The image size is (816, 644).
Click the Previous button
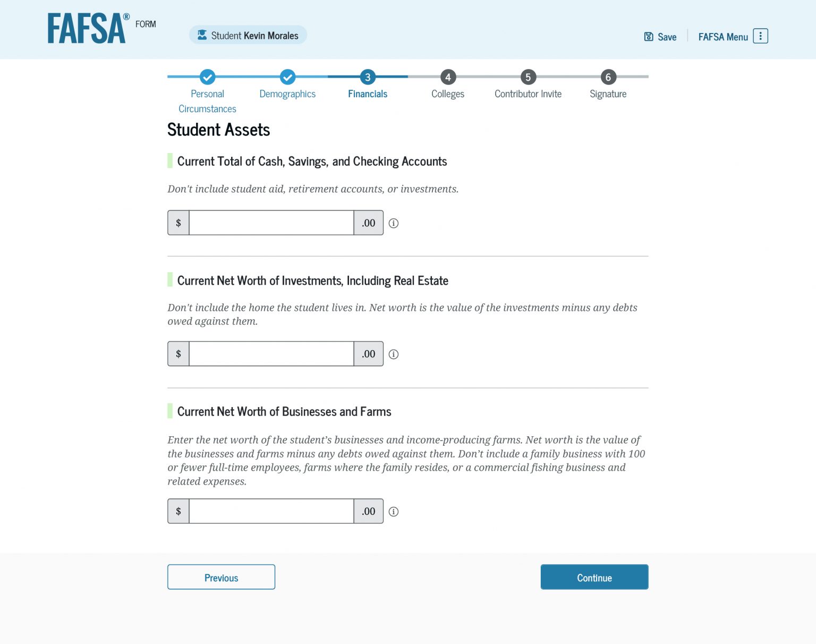coord(221,577)
